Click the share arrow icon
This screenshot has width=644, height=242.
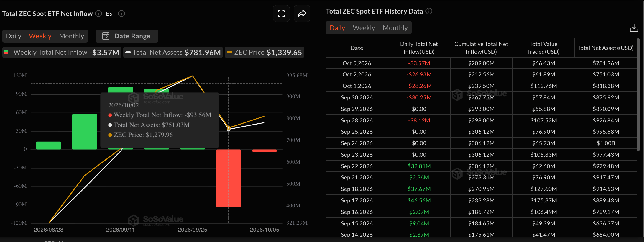point(302,14)
